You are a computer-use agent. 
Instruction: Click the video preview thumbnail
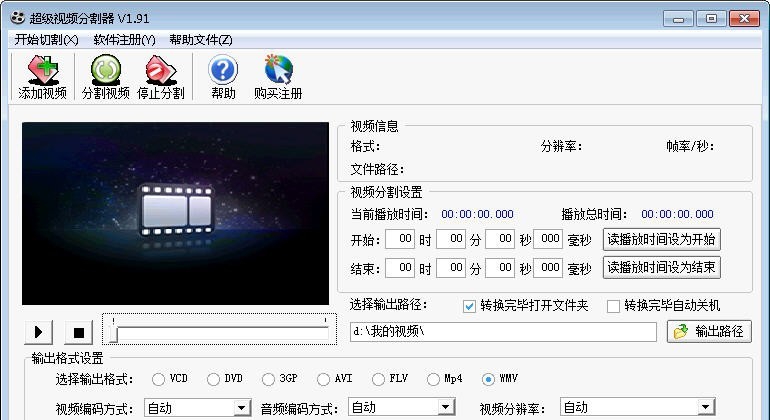click(x=175, y=214)
